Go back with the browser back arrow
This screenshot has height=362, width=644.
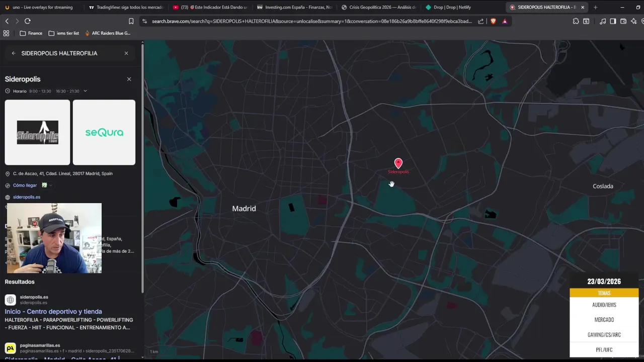tap(7, 21)
